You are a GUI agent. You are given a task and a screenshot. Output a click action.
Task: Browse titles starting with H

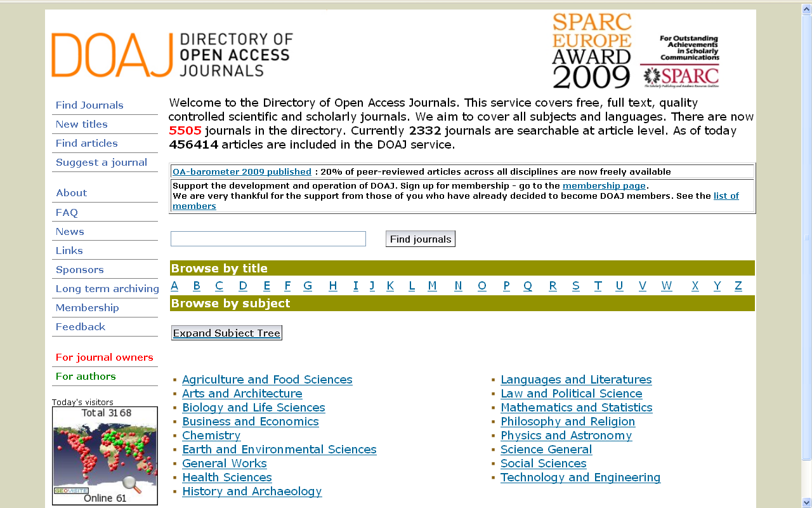(333, 286)
